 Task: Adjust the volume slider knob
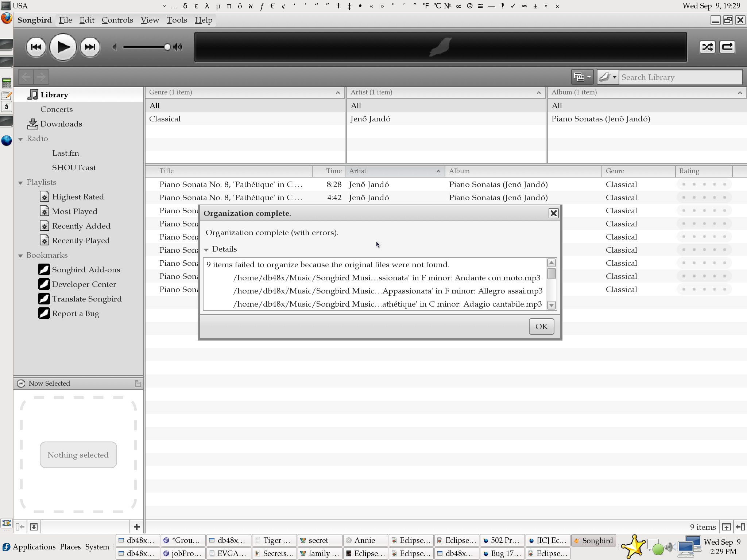coord(167,47)
